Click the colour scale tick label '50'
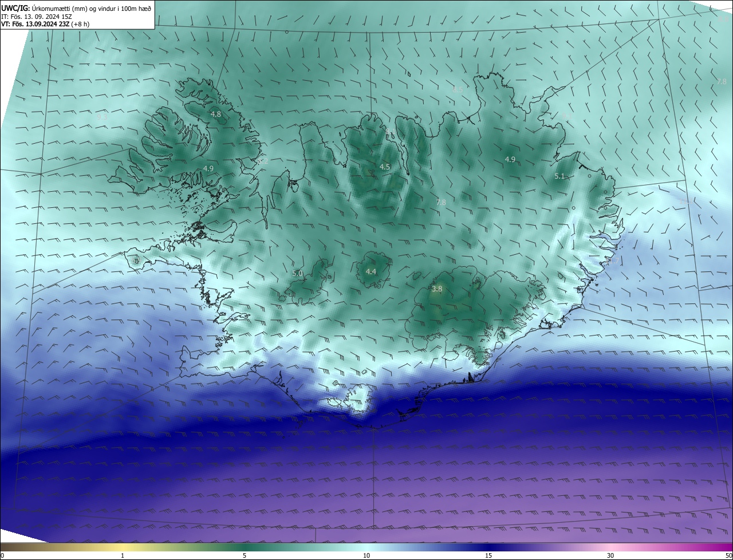Viewport: 733px width, 560px height. [728, 556]
